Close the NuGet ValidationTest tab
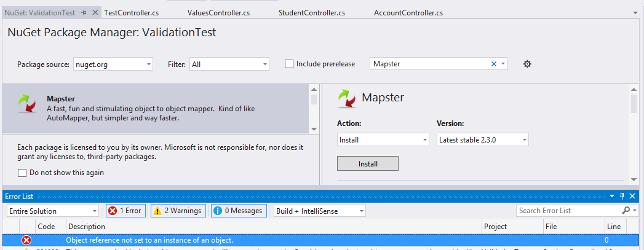 pos(95,13)
